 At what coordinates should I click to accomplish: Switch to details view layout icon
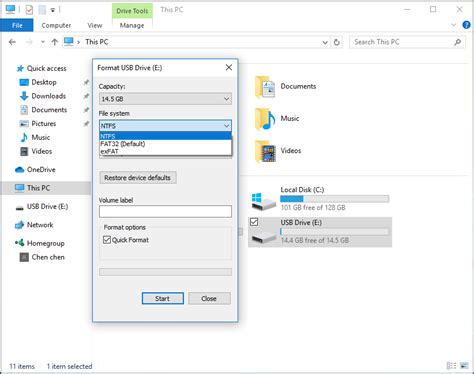[x=451, y=366]
